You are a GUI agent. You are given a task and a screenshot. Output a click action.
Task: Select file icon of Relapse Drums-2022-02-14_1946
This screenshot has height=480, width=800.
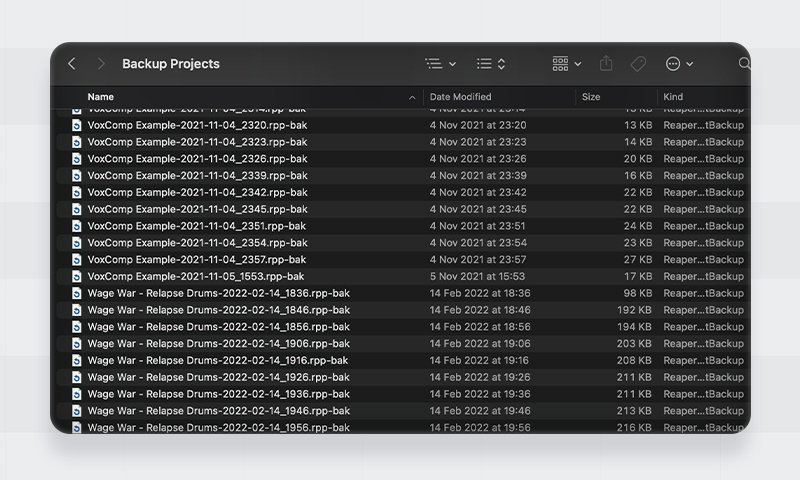coord(77,411)
